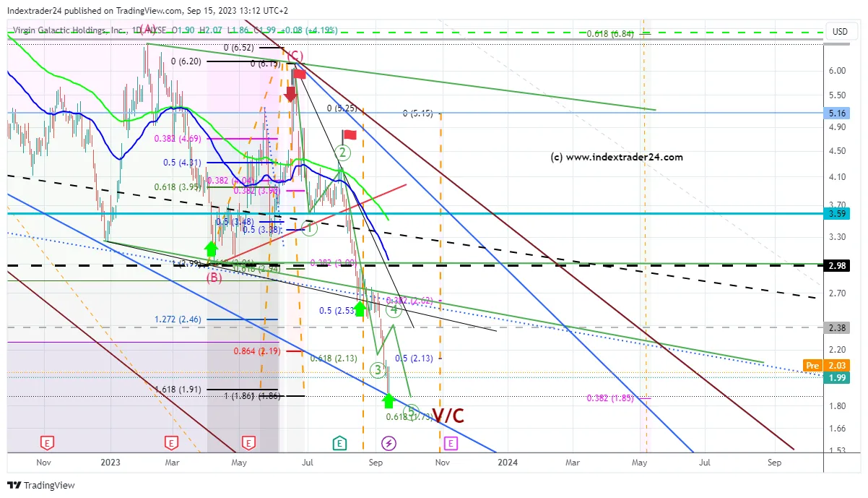
Task: Click the 0 (5.15) Fibonacci label
Action: 417,113
